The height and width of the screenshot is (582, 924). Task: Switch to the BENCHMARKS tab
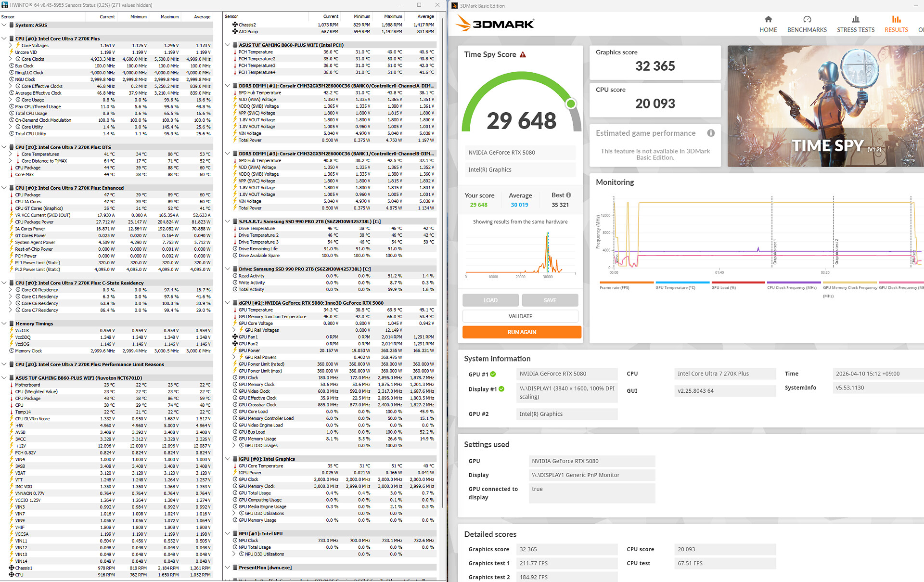point(807,29)
